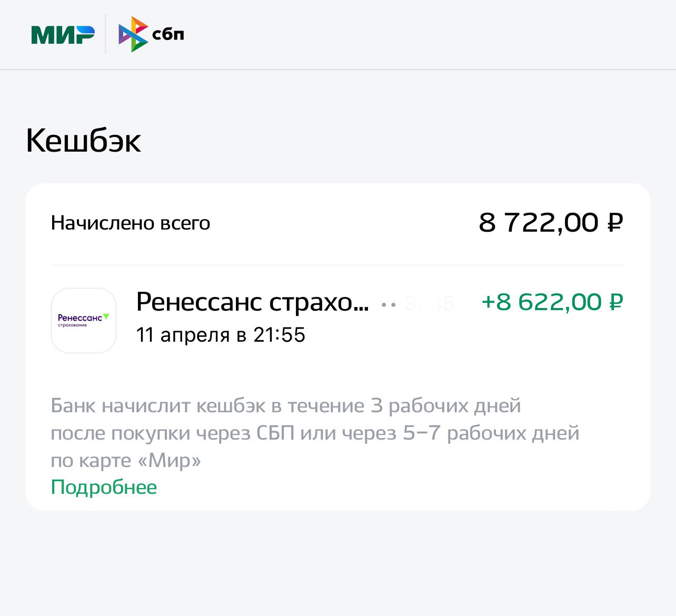Select the 8 722,00 total amount
676x616 pixels.
539,223
